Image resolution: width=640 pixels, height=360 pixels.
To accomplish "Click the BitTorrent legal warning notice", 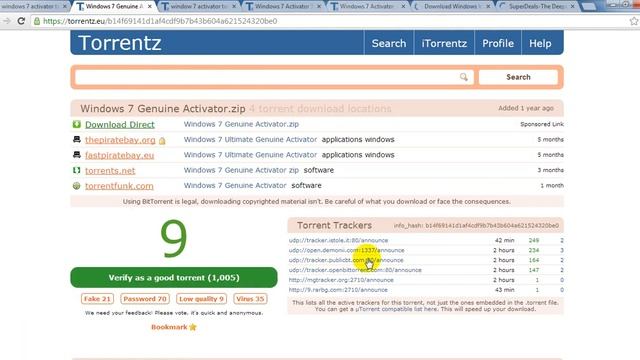I will click(317, 202).
